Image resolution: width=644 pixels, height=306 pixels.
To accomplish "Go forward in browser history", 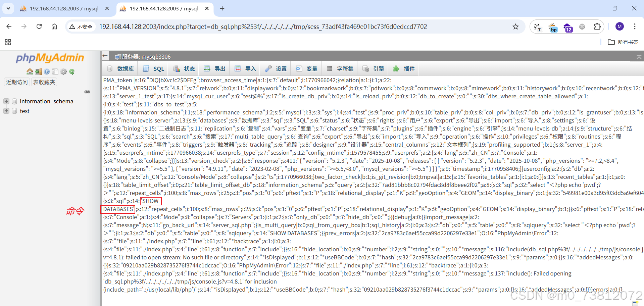I will (x=24, y=27).
